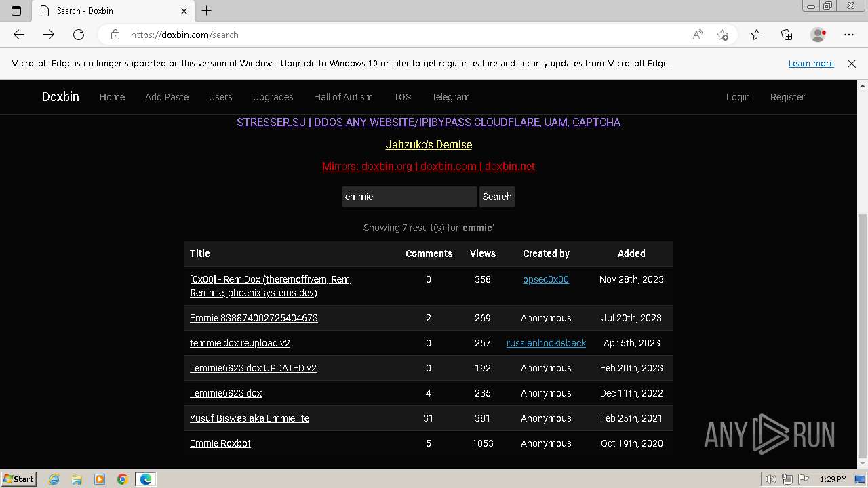This screenshot has height=488, width=868.
Task: Click the Search button
Action: tap(497, 197)
